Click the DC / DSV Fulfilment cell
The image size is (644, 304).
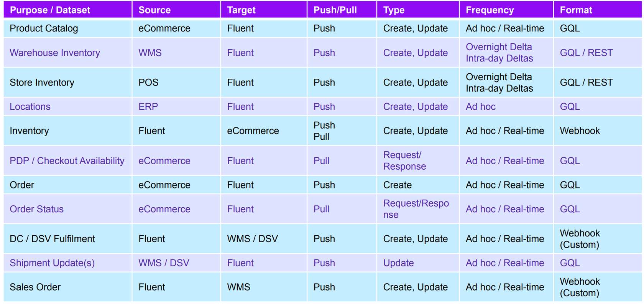pos(52,239)
